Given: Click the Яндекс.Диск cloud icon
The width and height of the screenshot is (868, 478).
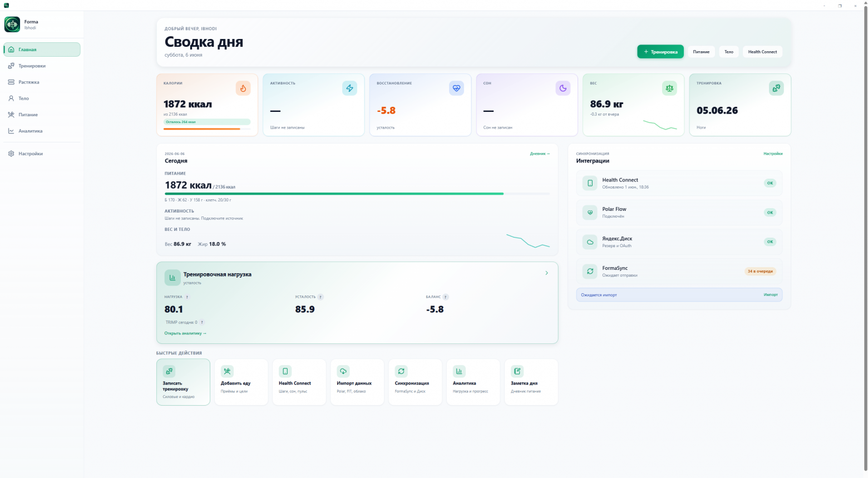Looking at the screenshot, I should point(590,242).
